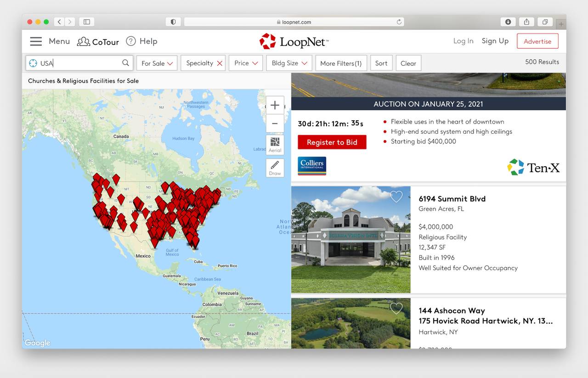The width and height of the screenshot is (588, 378).
Task: Reload the page in Safari
Action: tap(399, 22)
